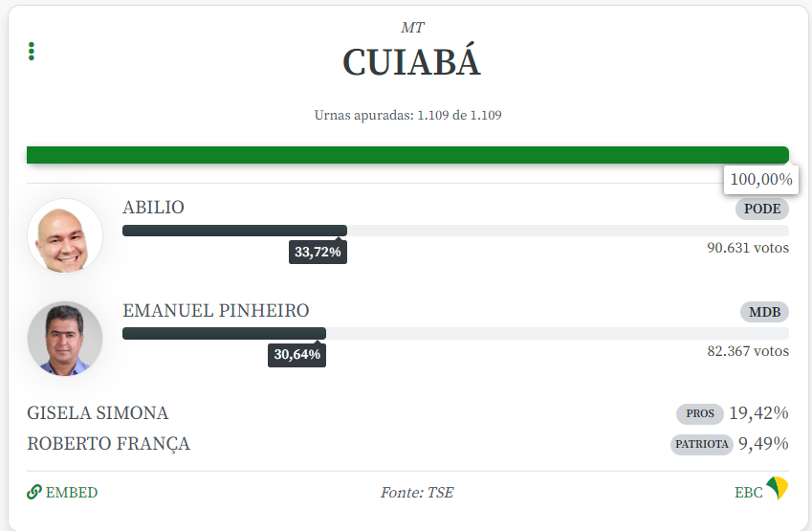Click Emanuel Pinheiro's candidate photo
This screenshot has width=812, height=531.
click(x=65, y=339)
